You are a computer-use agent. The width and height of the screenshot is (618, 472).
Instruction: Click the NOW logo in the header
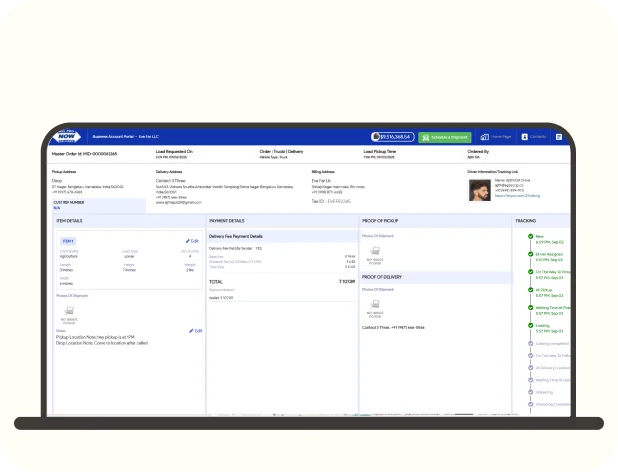[67, 136]
